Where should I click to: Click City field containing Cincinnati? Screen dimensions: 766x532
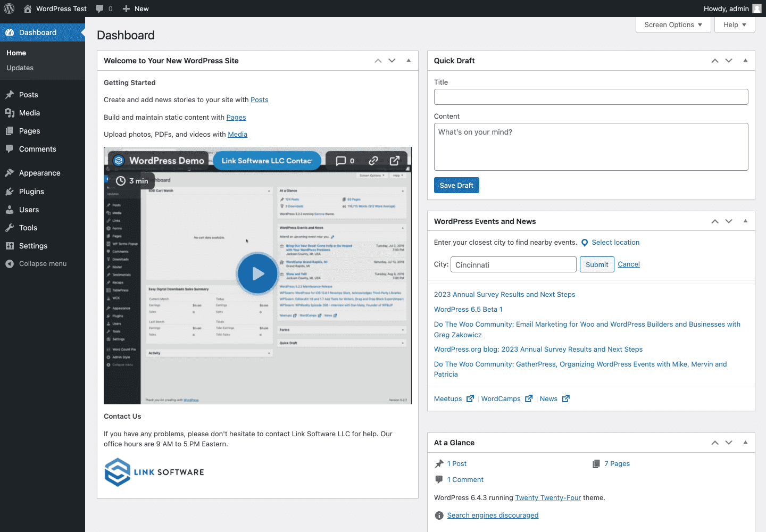tap(513, 264)
